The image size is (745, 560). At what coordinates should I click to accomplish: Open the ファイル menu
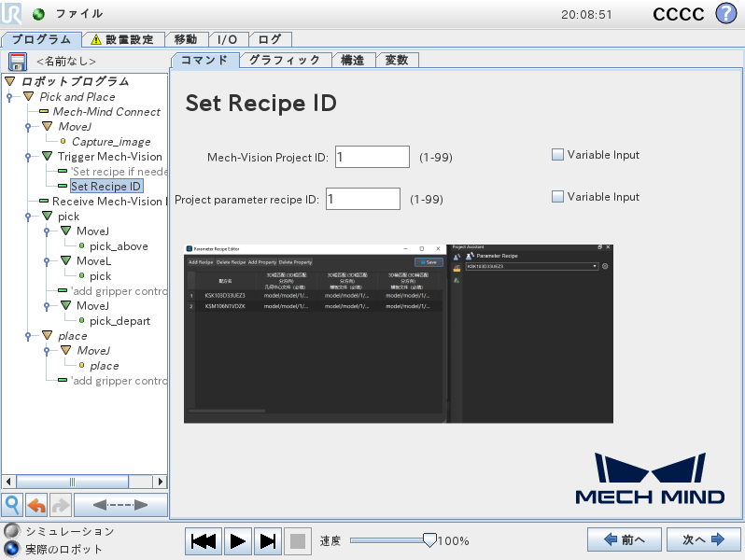pos(79,14)
